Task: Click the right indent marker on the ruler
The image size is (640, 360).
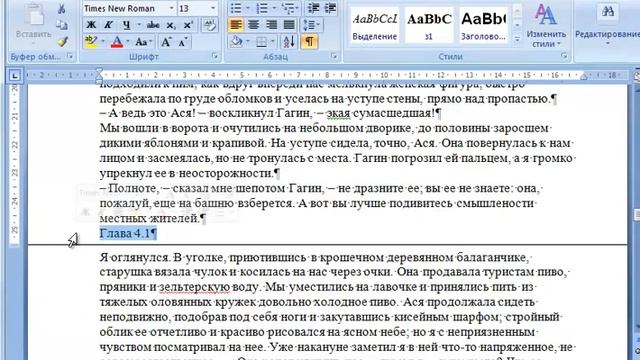Action: point(584,77)
